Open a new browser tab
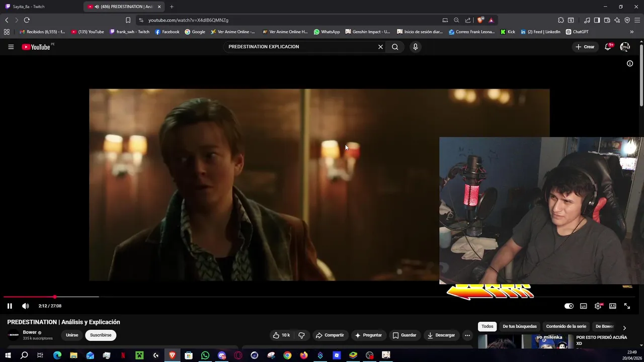 point(172,7)
